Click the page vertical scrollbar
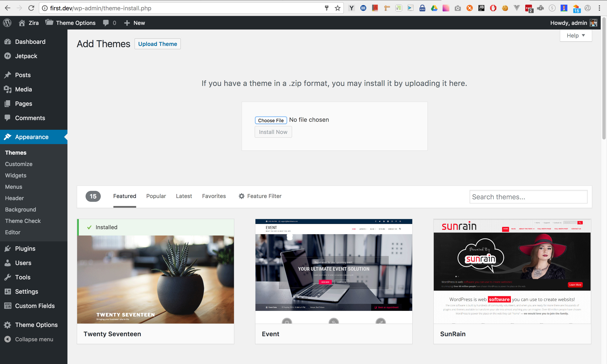Image resolution: width=607 pixels, height=364 pixels. [x=604, y=79]
